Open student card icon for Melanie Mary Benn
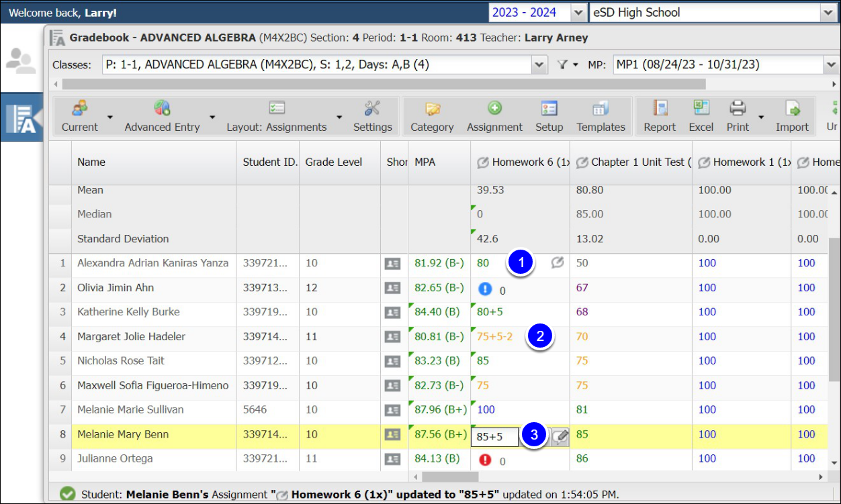841x504 pixels. click(392, 435)
